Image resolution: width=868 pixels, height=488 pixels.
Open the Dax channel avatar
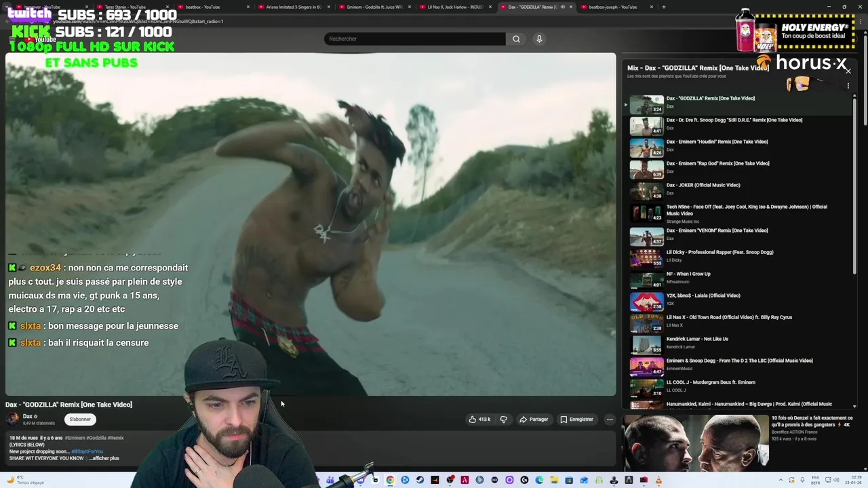pos(12,419)
